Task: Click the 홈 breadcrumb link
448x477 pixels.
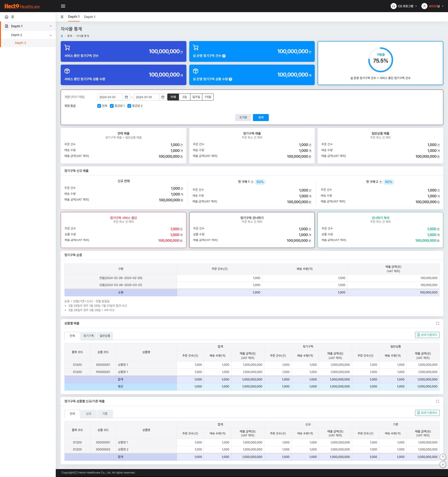Action: [62, 36]
